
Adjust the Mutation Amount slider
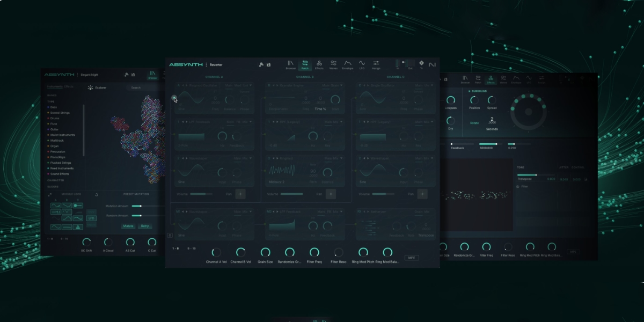coord(149,206)
